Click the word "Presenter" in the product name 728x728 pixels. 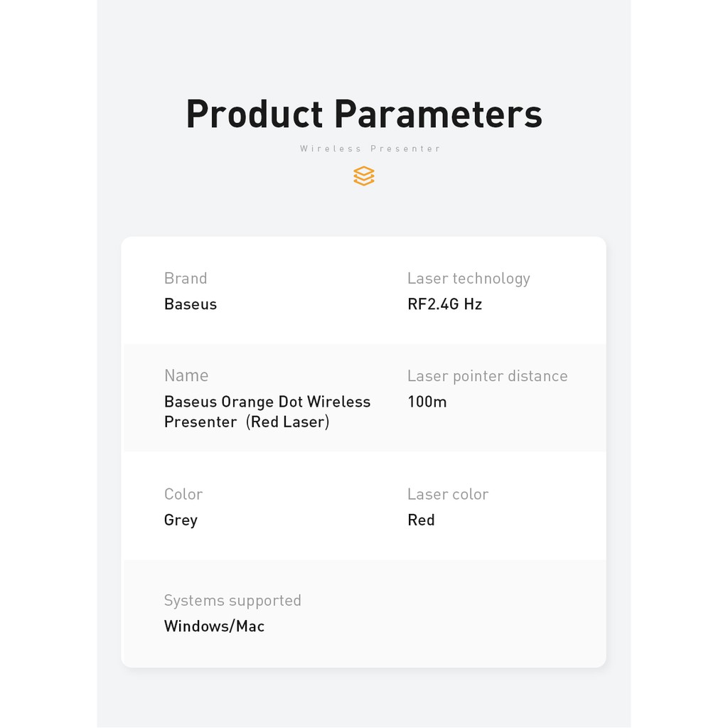pos(200,422)
